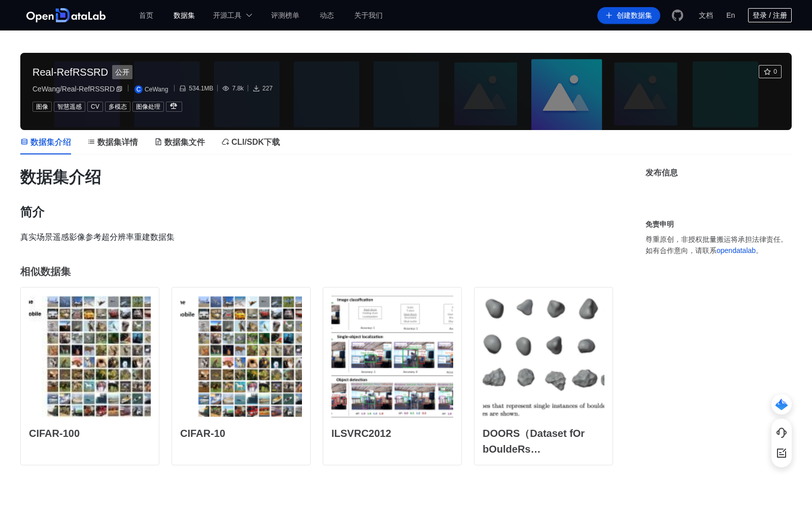Click the 登录 / 注册 button

pos(770,15)
